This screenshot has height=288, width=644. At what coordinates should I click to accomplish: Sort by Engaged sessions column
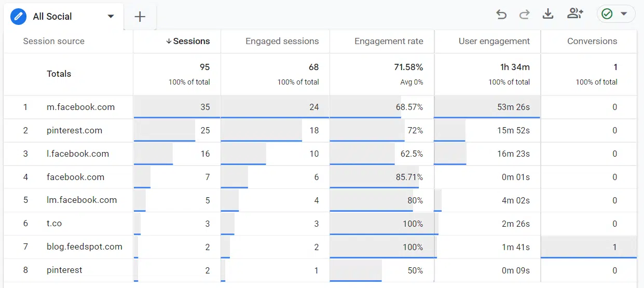(282, 42)
